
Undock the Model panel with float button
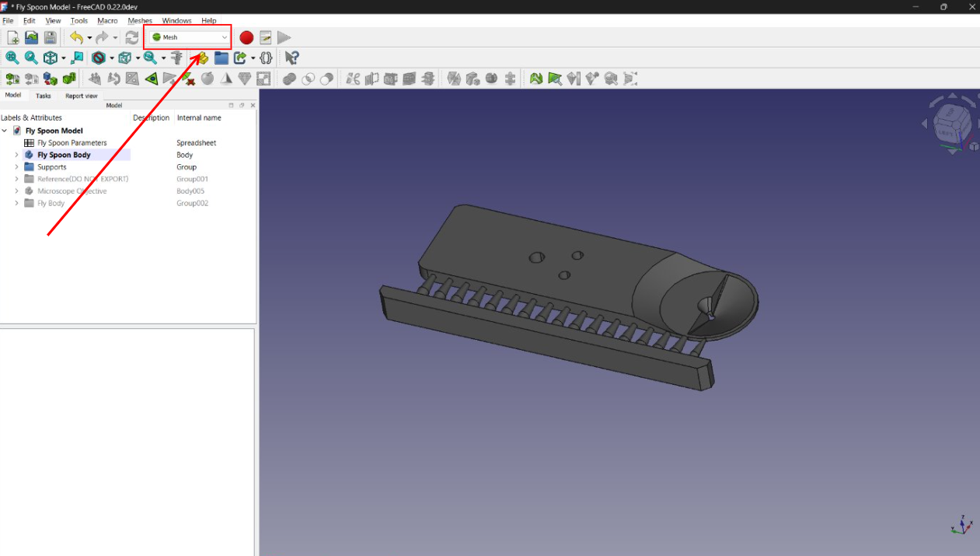(x=242, y=105)
